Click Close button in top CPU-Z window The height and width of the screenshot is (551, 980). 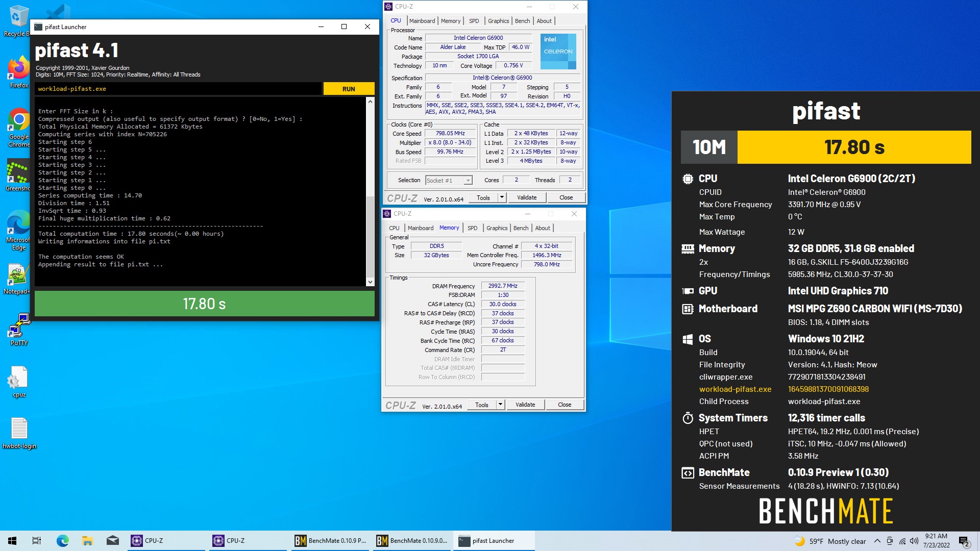click(x=566, y=197)
